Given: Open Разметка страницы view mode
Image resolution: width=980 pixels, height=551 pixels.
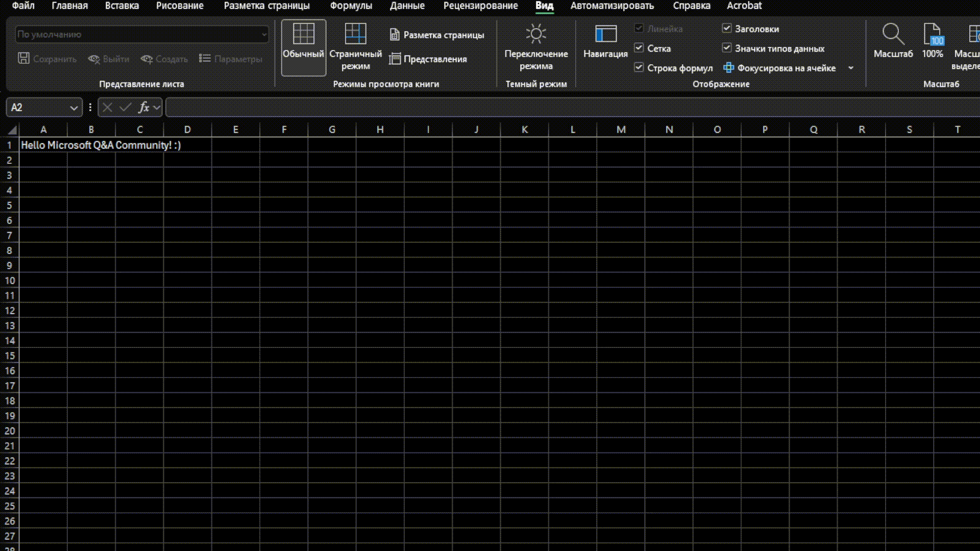Looking at the screenshot, I should coord(436,35).
